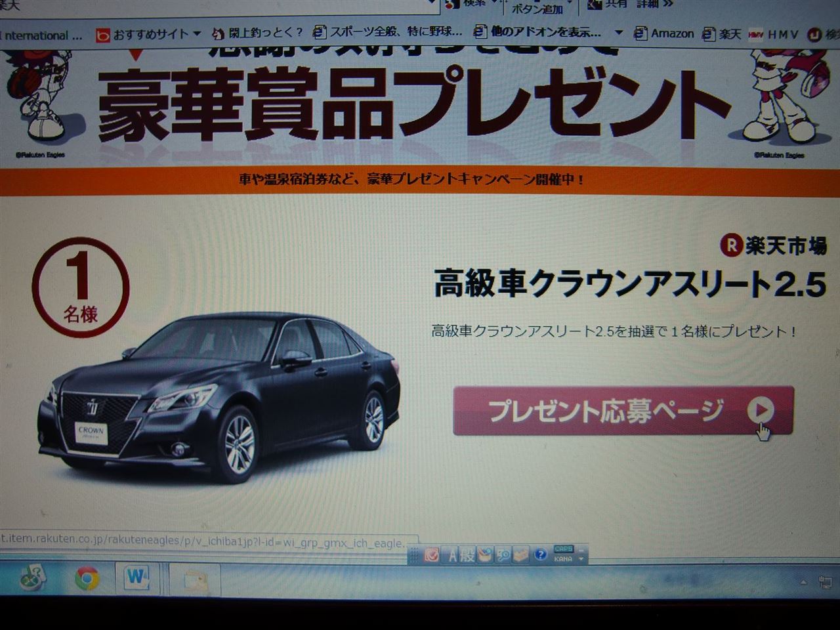Click the プレゼント応募ページ button

[623, 411]
